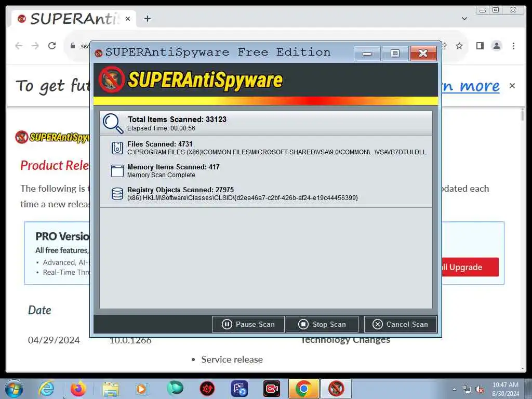Screen dimensions: 532x399
Task: Go back in Chrome browser
Action: click(x=19, y=46)
